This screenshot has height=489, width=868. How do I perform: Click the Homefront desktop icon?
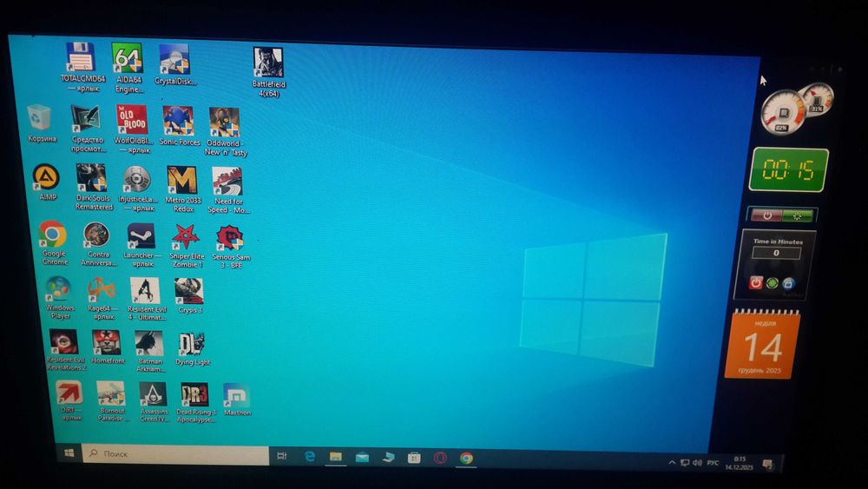coord(106,343)
